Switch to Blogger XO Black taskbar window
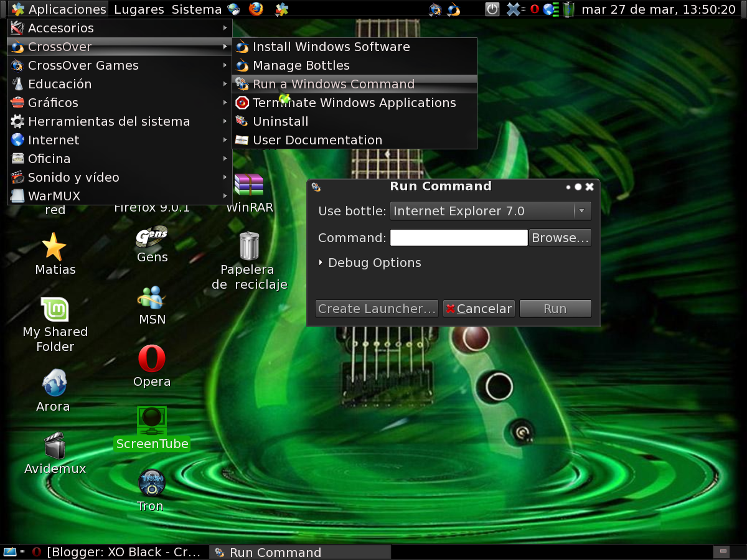 (x=117, y=552)
